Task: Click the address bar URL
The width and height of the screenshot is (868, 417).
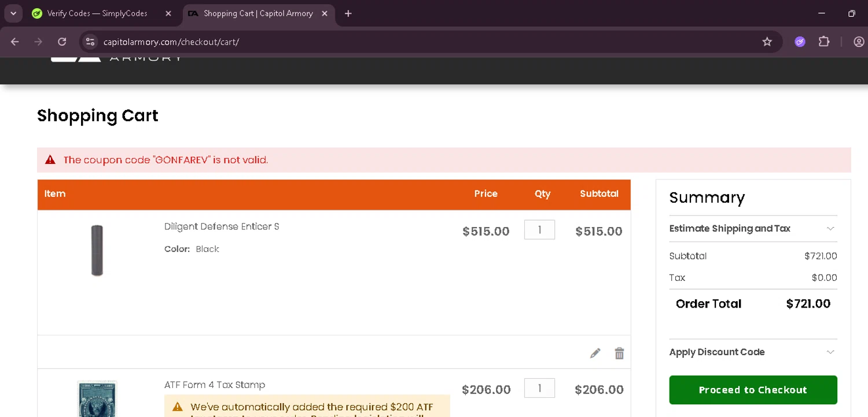Action: click(171, 42)
